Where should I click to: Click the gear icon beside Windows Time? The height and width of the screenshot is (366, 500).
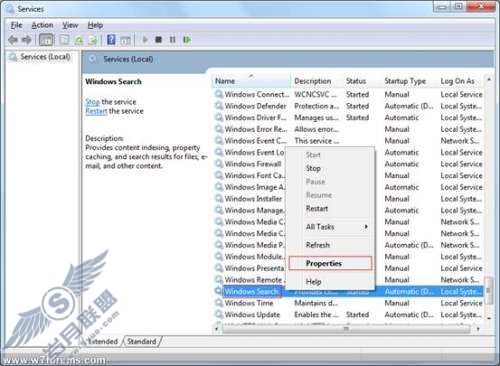point(219,303)
